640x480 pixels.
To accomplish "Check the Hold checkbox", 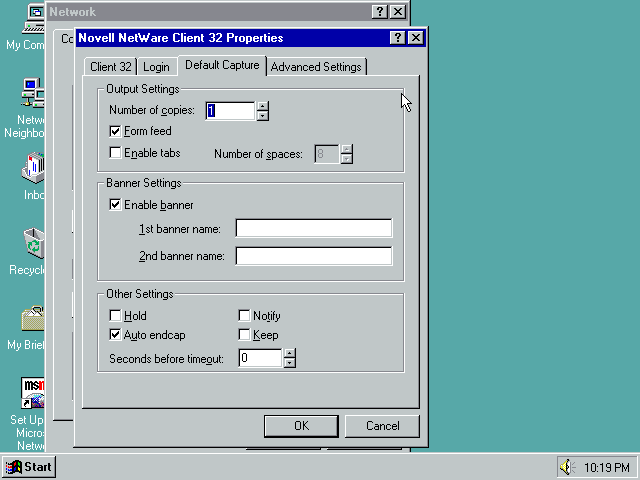I will pyautogui.click(x=115, y=316).
